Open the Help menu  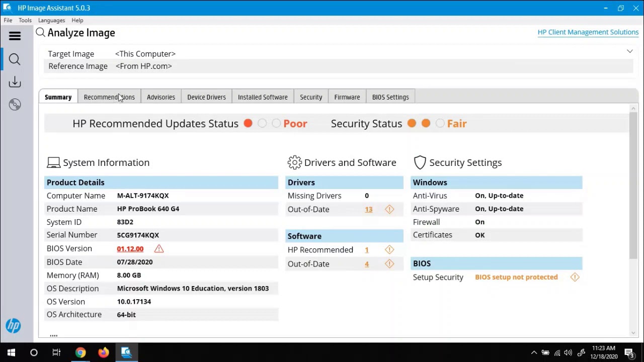pyautogui.click(x=77, y=20)
